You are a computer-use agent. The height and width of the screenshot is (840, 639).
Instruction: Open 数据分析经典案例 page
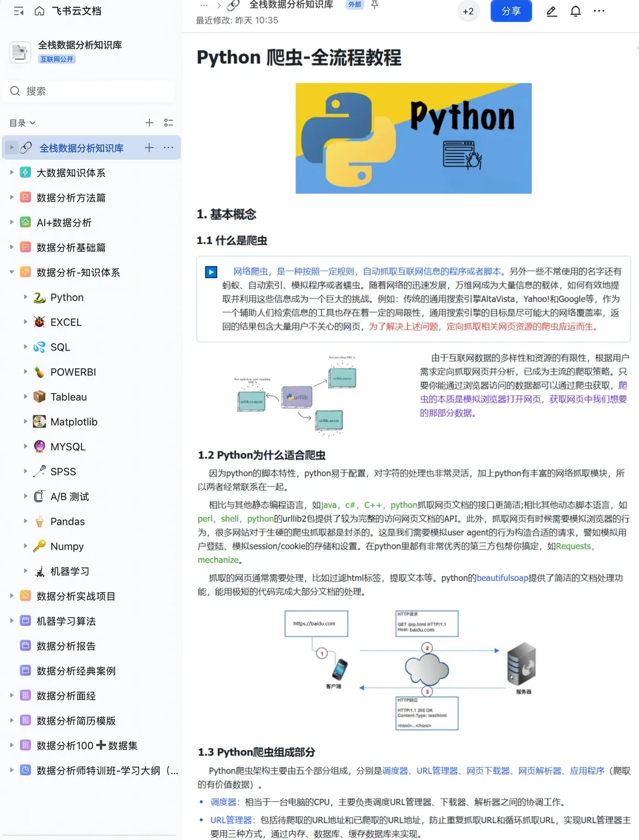point(76,671)
